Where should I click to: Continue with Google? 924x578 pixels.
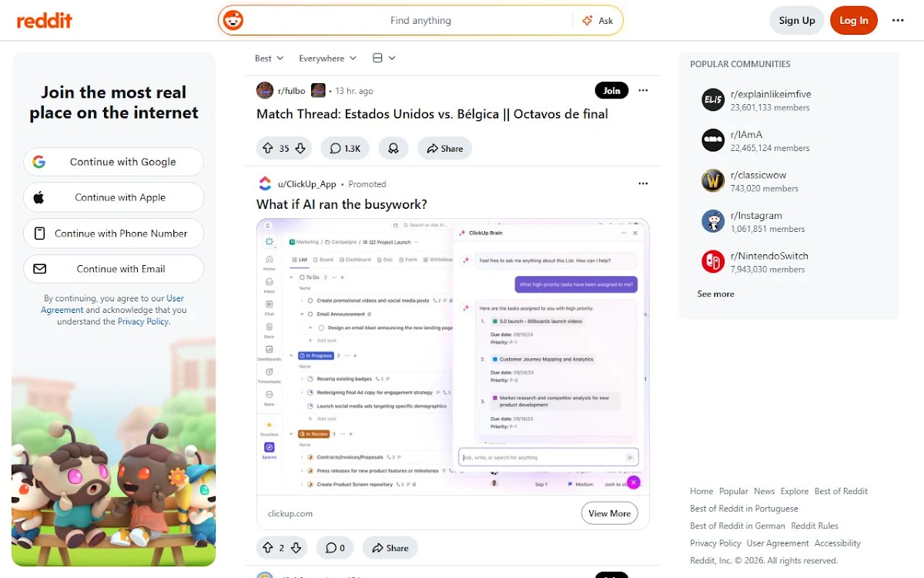(114, 162)
